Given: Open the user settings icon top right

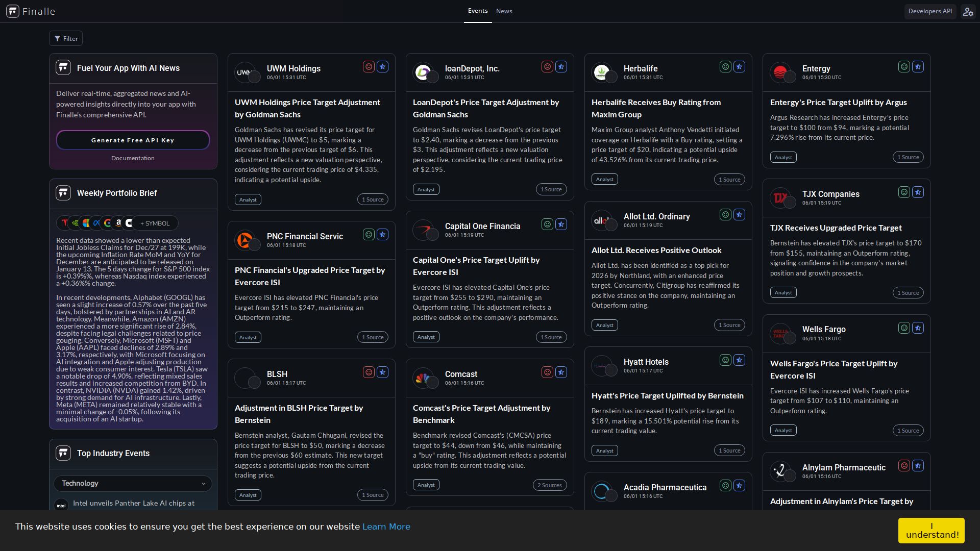Looking at the screenshot, I should (x=968, y=11).
